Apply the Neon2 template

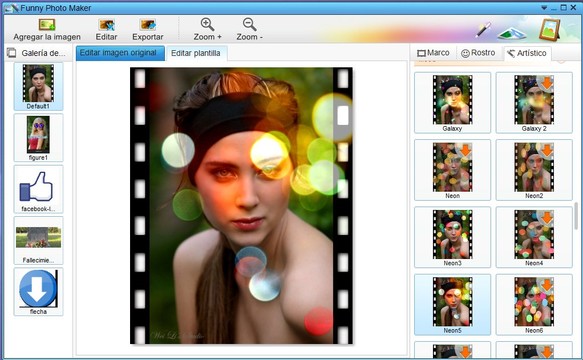pyautogui.click(x=534, y=170)
